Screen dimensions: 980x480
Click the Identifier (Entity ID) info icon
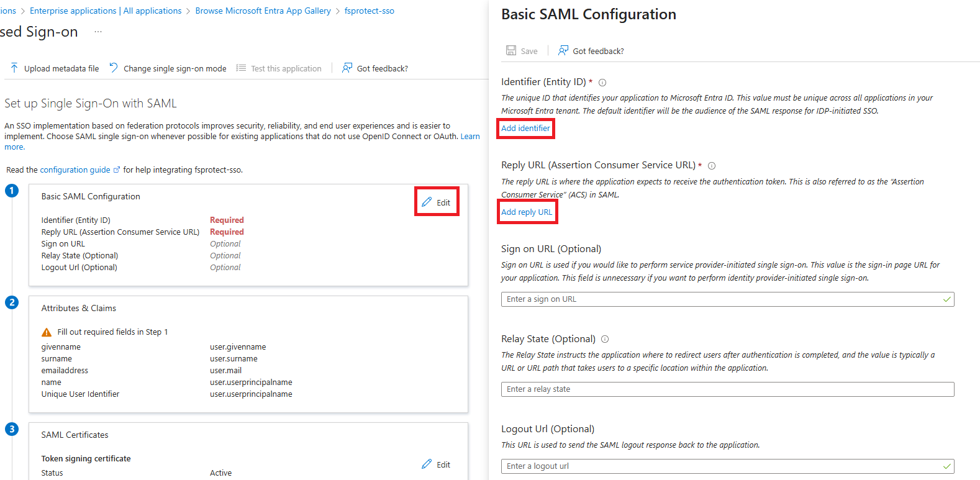(x=602, y=83)
